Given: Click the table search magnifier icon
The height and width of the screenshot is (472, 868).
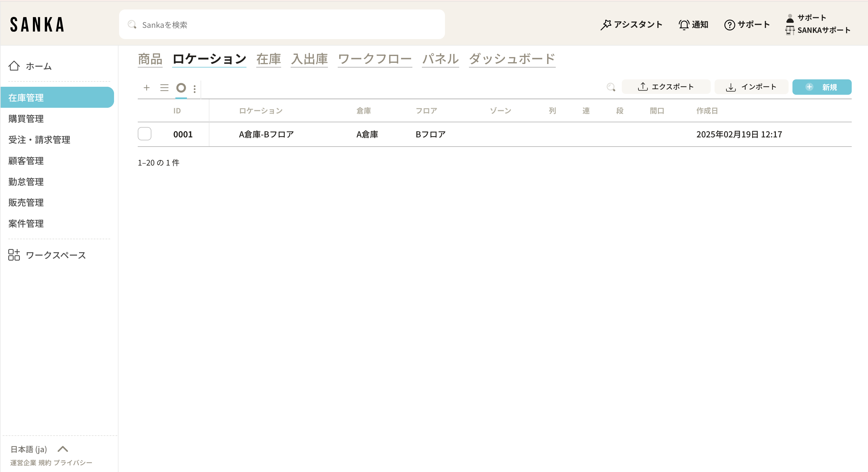Looking at the screenshot, I should 611,87.
